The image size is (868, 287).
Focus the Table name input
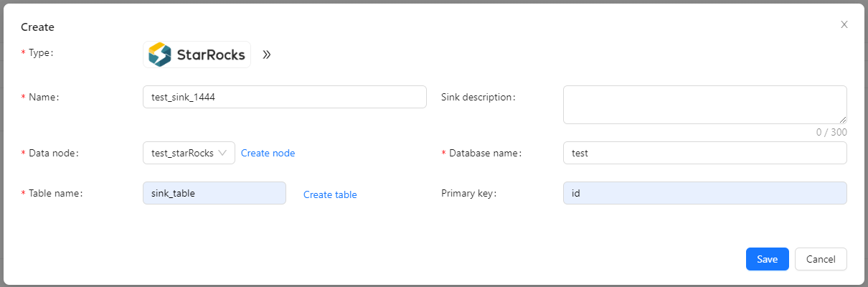214,193
